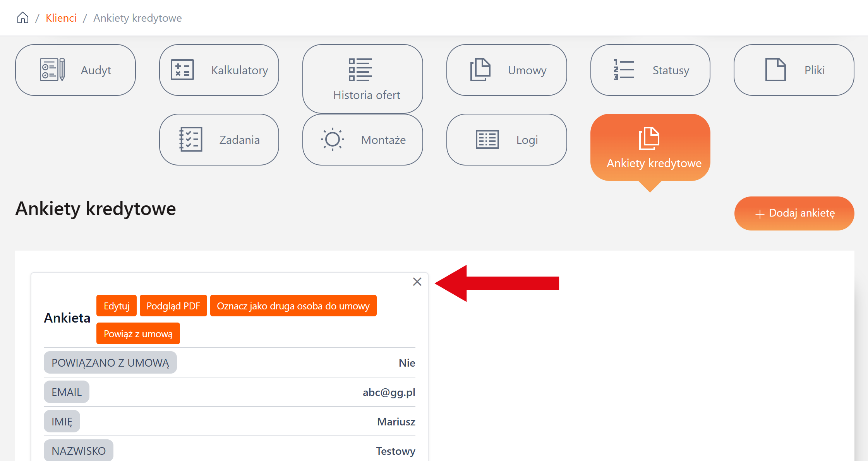Select the Historia ofert list icon
Image resolution: width=868 pixels, height=461 pixels.
[360, 70]
